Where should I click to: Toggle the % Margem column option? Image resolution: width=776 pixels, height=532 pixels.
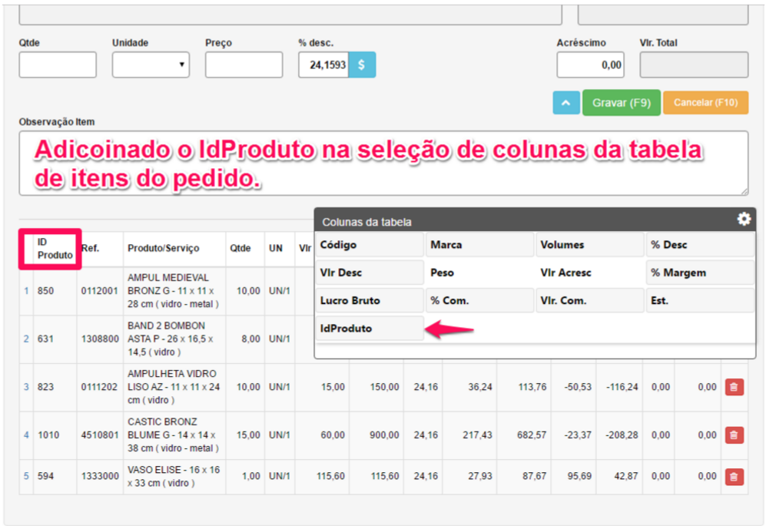699,273
